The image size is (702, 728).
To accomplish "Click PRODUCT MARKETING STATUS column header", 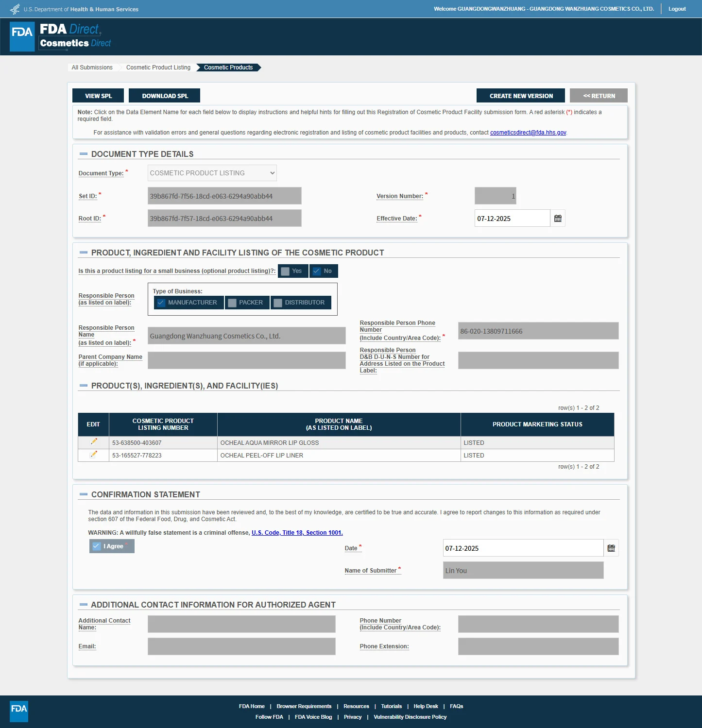I will click(537, 424).
